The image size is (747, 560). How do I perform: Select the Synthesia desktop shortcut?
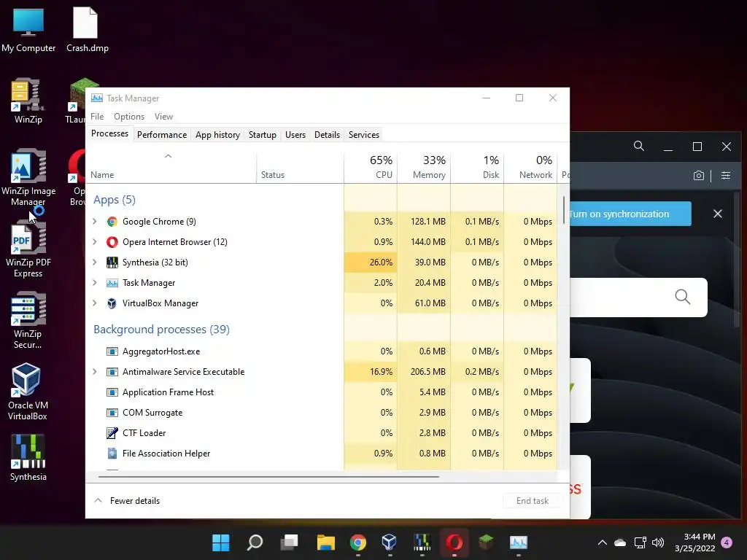click(28, 458)
